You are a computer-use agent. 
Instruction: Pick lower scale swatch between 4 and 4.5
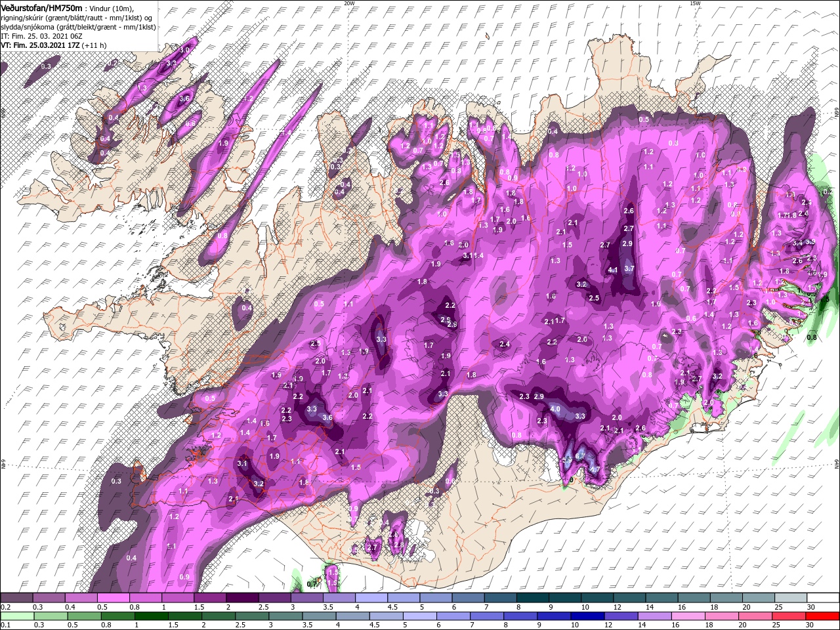pos(352,616)
